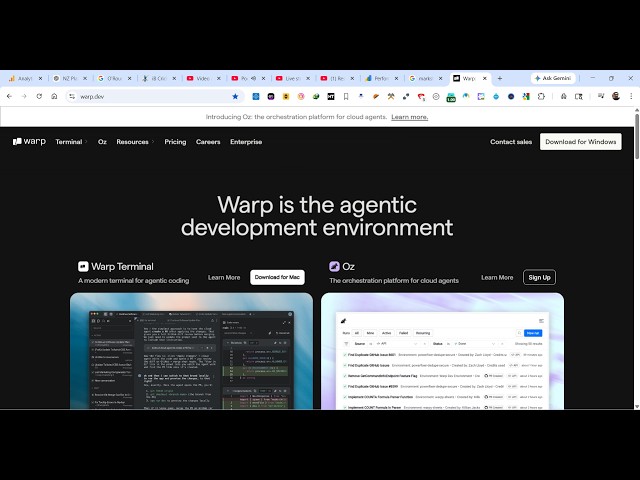Close the Warp tab

coord(484,78)
